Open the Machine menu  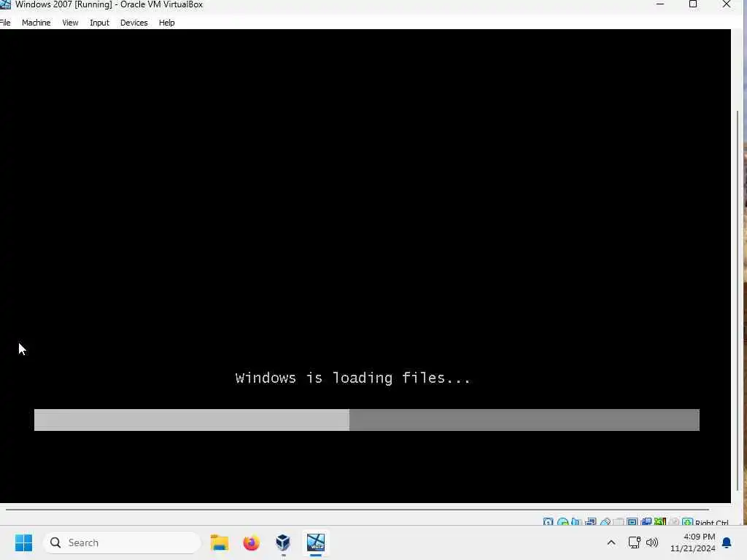point(36,23)
